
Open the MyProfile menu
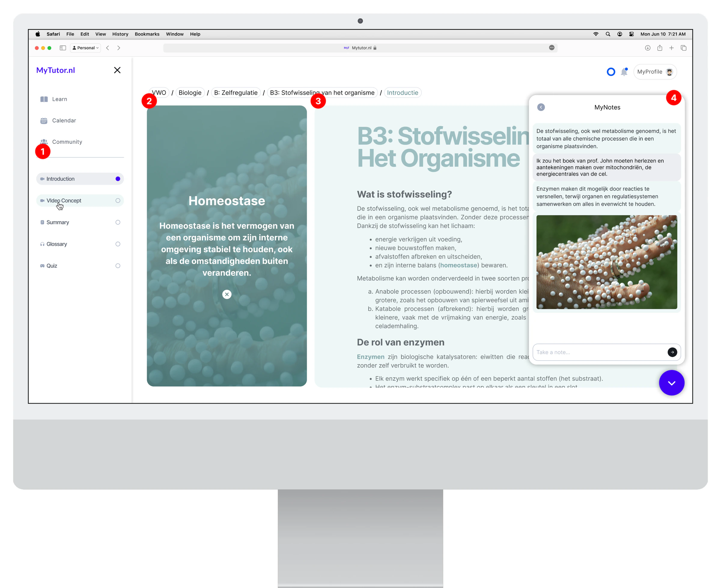tap(655, 72)
